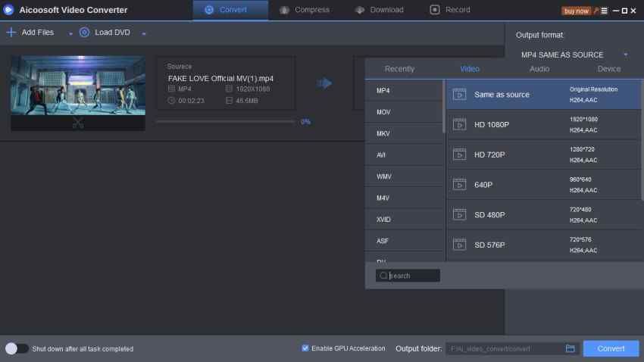Uncheck Enable GPU Acceleration checkbox
Image resolution: width=644 pixels, height=362 pixels.
click(305, 348)
